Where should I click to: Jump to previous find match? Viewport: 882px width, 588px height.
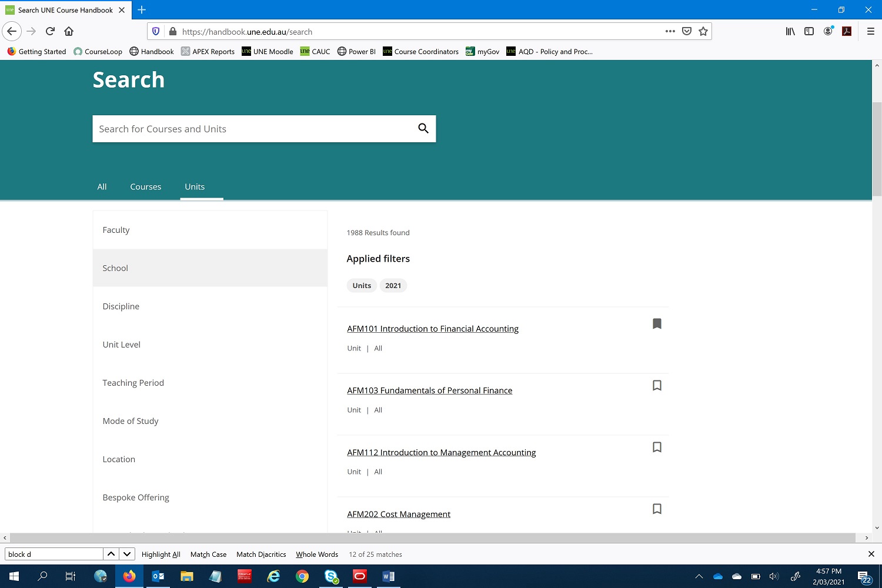[x=111, y=554]
